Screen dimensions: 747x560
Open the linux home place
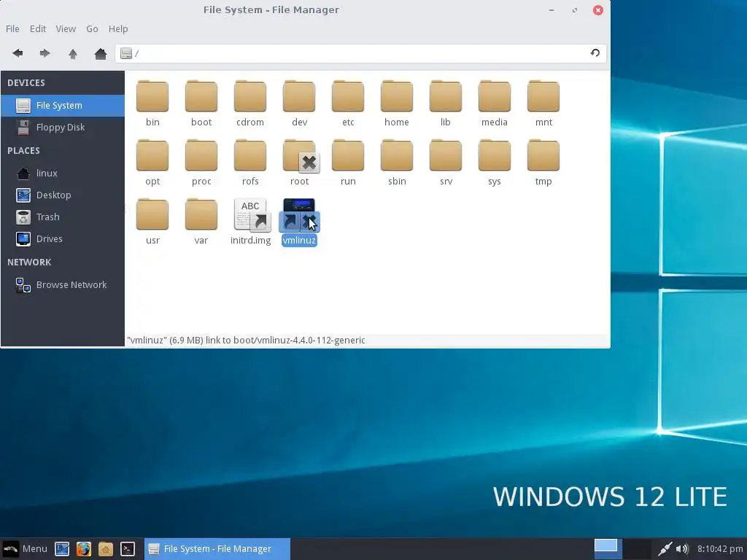(63, 173)
